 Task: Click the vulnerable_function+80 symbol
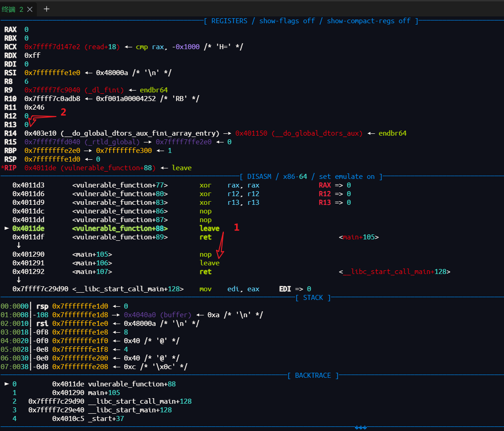(120, 194)
